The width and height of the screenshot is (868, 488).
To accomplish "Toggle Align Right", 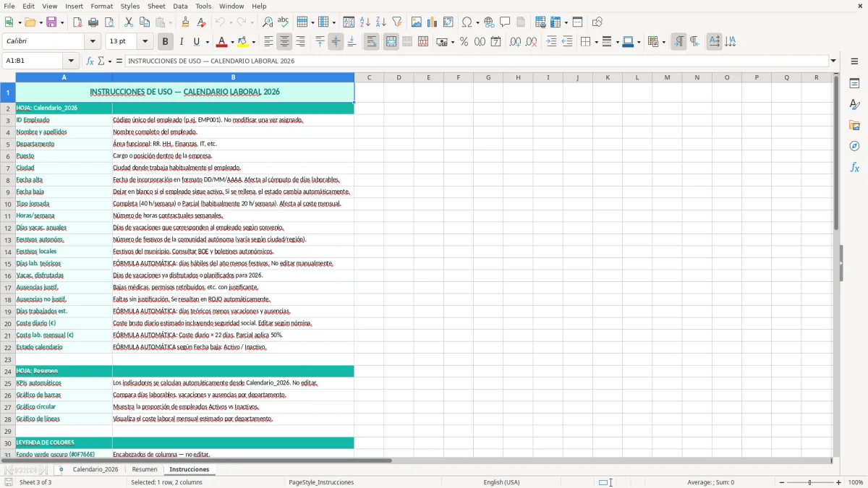I will point(300,42).
